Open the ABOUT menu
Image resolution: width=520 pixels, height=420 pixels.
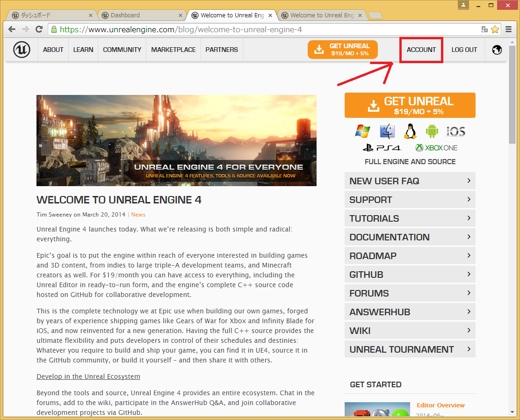(x=53, y=50)
